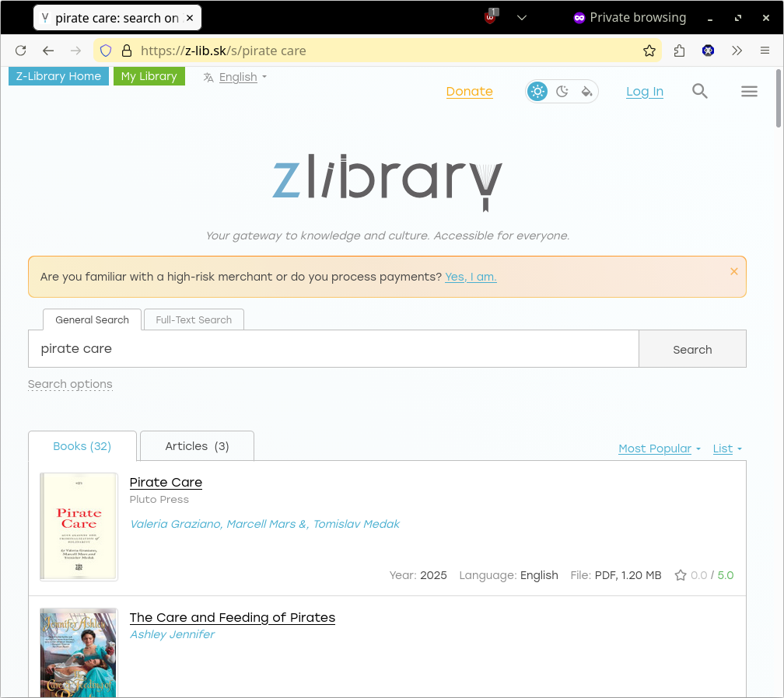Viewport: 784px width, 698px height.
Task: Click the star rating icon for Pirate Care
Action: point(681,575)
